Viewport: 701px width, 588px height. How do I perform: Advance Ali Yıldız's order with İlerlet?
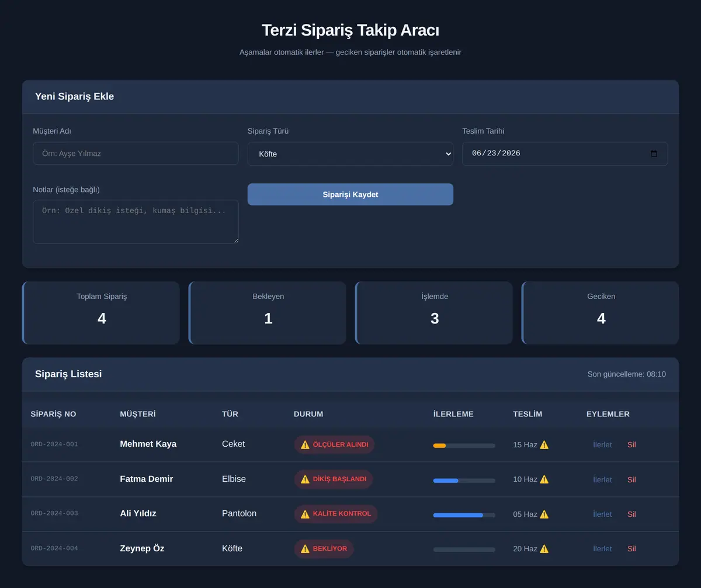(602, 514)
